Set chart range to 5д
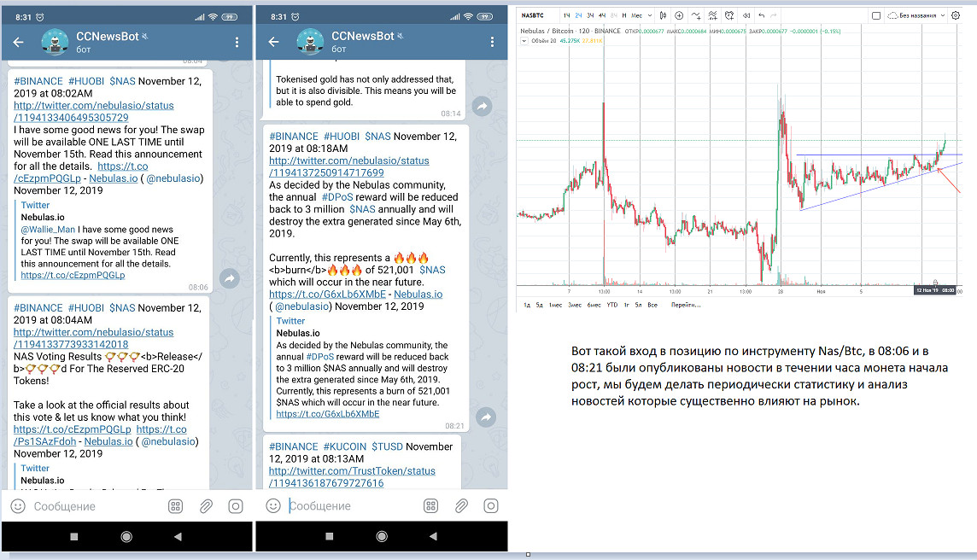Image resolution: width=977 pixels, height=560 pixels. point(540,306)
